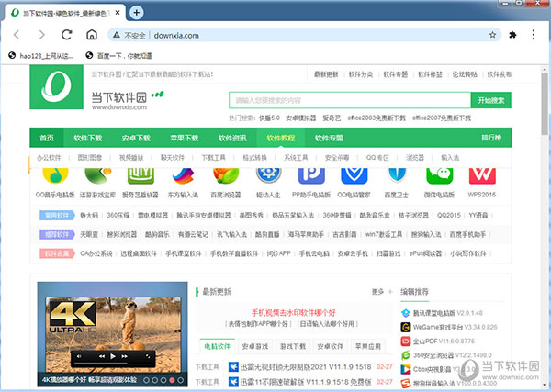551x392 pixels.
Task: Click the 软件合集 pink tag
Action: (x=57, y=253)
